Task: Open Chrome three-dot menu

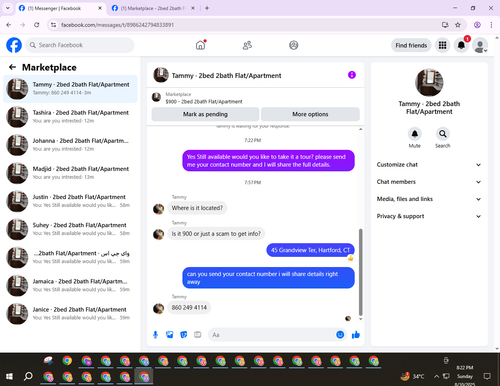Action: pyautogui.click(x=491, y=25)
